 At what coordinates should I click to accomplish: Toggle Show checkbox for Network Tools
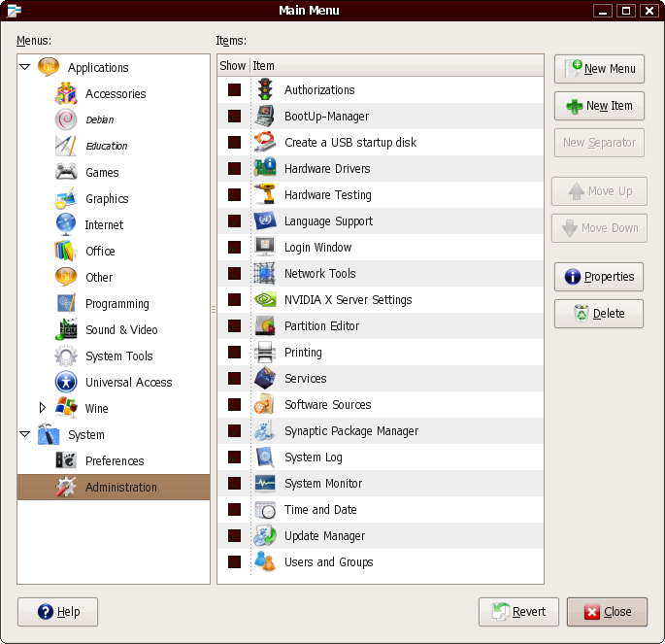click(x=234, y=273)
